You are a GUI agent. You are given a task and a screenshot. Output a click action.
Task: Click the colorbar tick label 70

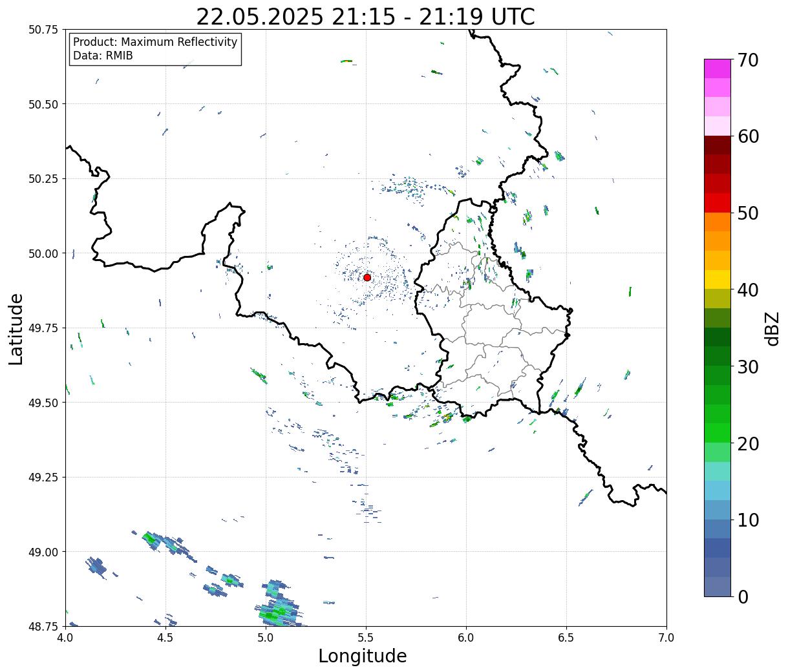(747, 60)
